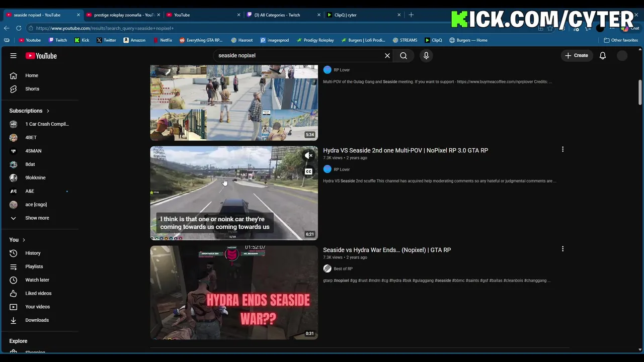This screenshot has height=362, width=644.
Task: Clear the search box with the X icon
Action: pos(387,56)
